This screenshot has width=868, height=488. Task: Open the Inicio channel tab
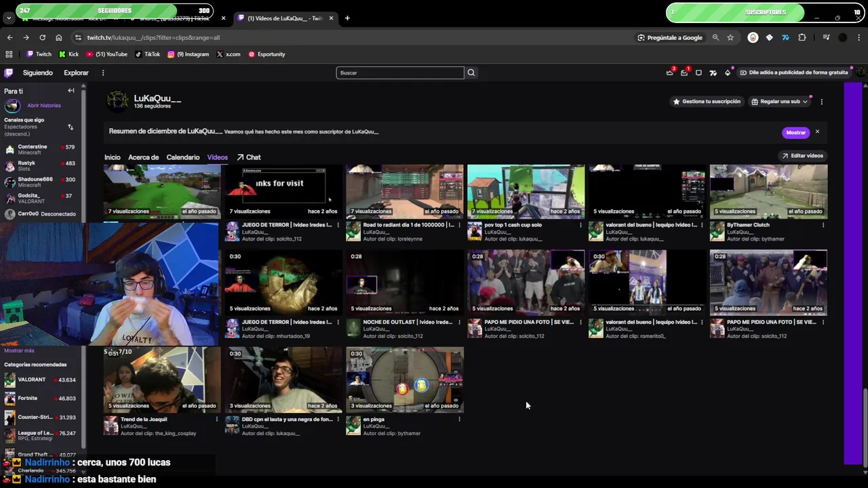coord(112,157)
